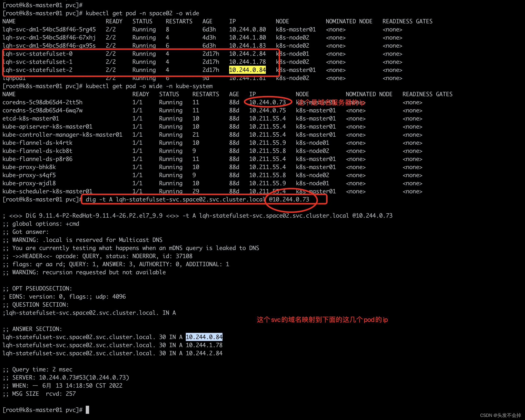Click the dig command's @10.244.0.73 argument

(289, 200)
